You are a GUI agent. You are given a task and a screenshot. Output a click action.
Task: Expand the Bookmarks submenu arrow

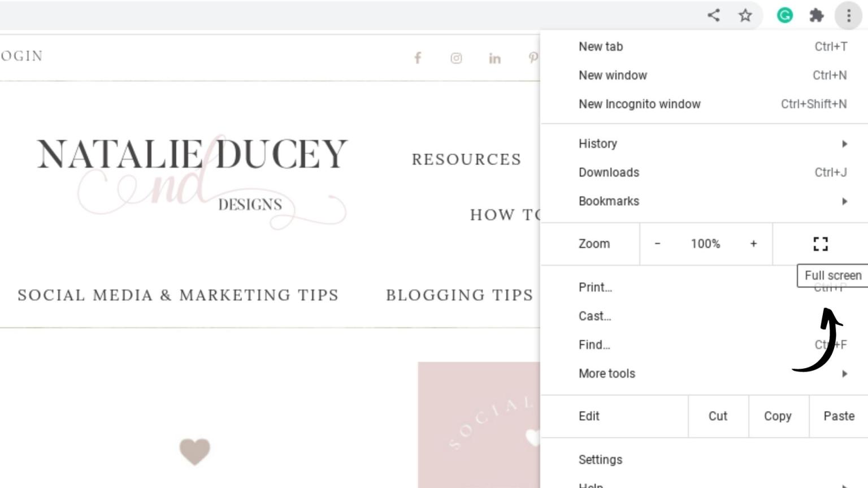click(x=845, y=202)
